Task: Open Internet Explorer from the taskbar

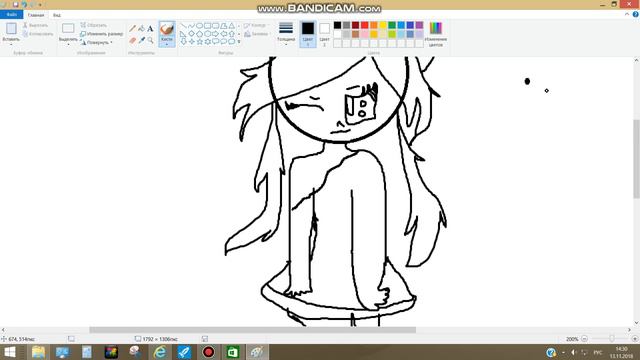Action: click(x=160, y=352)
